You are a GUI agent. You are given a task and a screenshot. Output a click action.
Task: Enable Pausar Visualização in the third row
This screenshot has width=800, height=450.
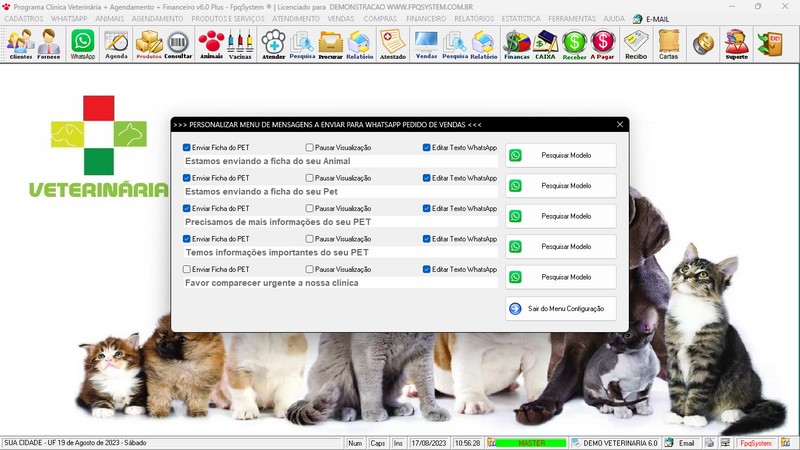(x=310, y=209)
